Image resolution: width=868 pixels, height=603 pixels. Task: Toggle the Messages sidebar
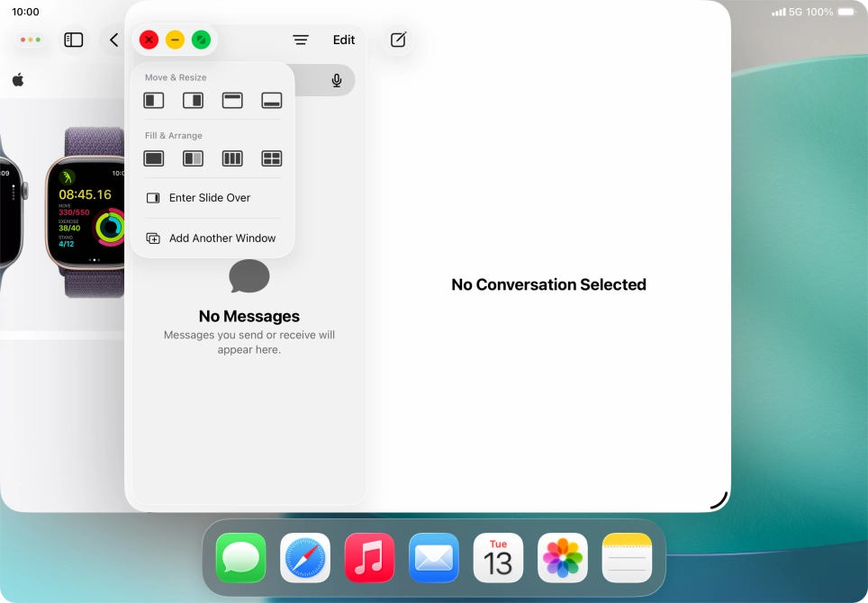click(73, 40)
